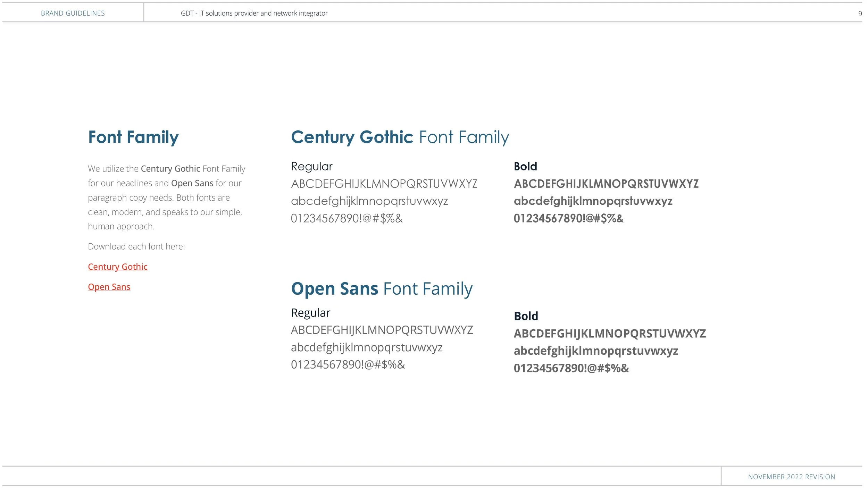
Task: Click the Century Gothic "Bold" label
Action: coord(526,167)
